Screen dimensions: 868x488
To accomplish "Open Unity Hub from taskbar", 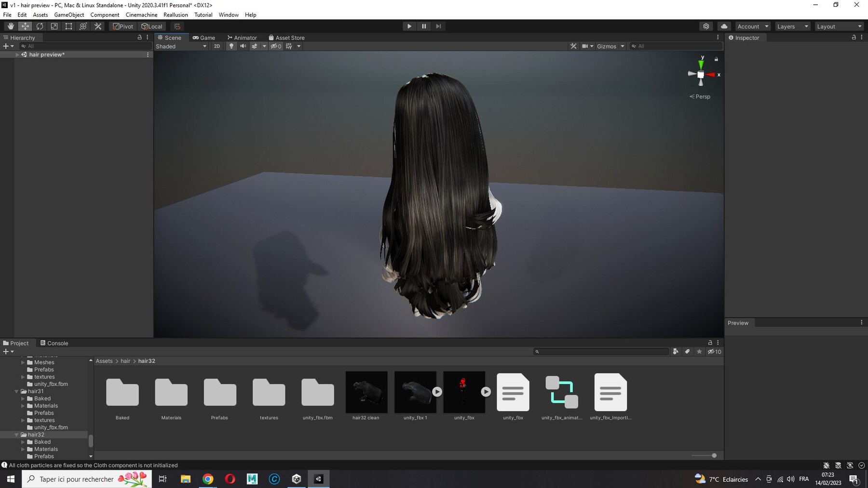I will tap(297, 479).
